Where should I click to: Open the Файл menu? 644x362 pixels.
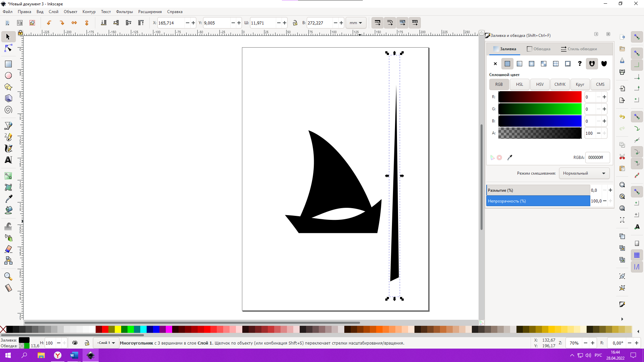coord(8,11)
